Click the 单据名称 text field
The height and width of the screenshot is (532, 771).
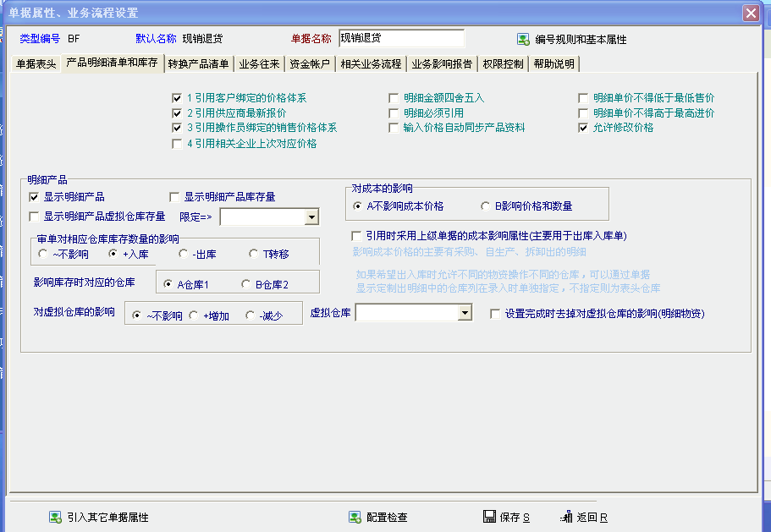[401, 38]
